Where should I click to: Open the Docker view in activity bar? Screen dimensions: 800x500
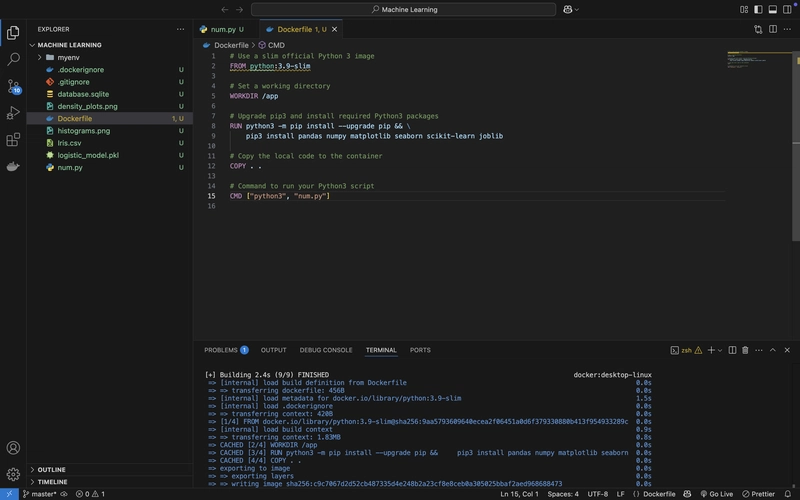point(13,166)
